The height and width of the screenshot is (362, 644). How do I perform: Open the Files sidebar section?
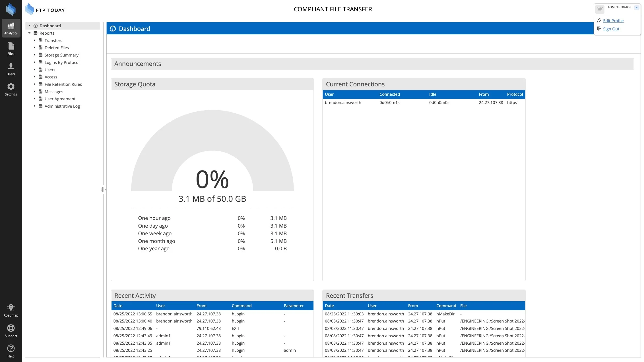[x=11, y=49]
